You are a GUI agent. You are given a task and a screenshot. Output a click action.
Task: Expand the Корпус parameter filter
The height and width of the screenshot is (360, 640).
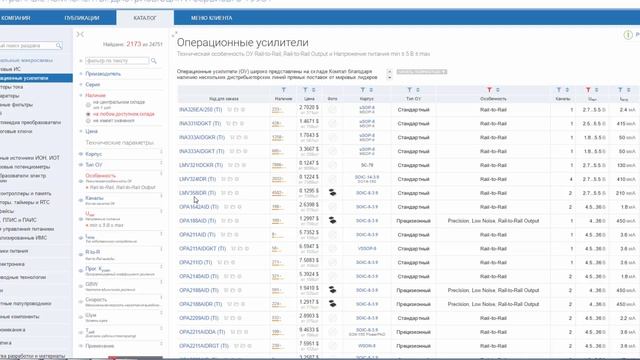(x=93, y=154)
